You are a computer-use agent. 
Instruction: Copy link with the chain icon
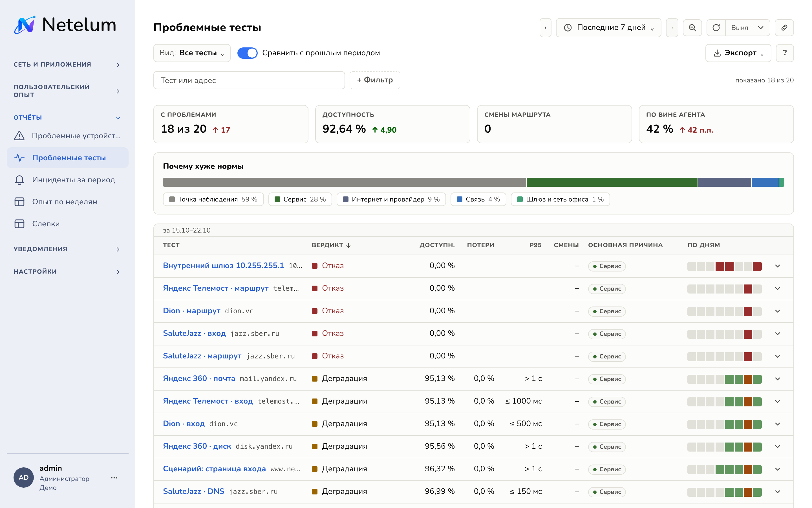[x=784, y=28]
